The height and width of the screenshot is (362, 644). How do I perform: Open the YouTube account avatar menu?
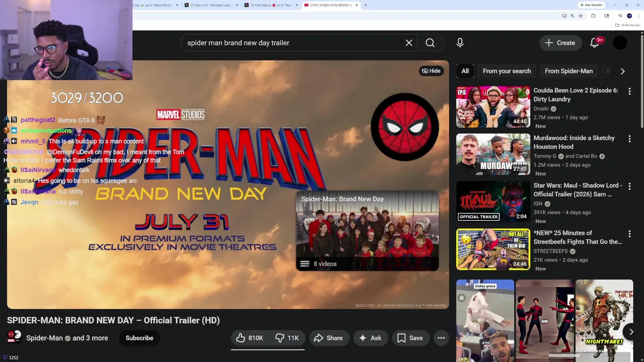(620, 43)
